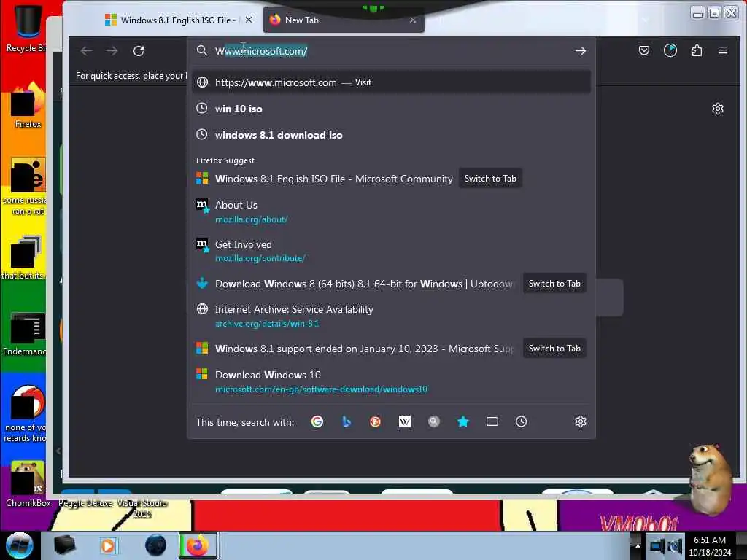Open the Windows Start orb
747x560 pixels.
click(20, 545)
